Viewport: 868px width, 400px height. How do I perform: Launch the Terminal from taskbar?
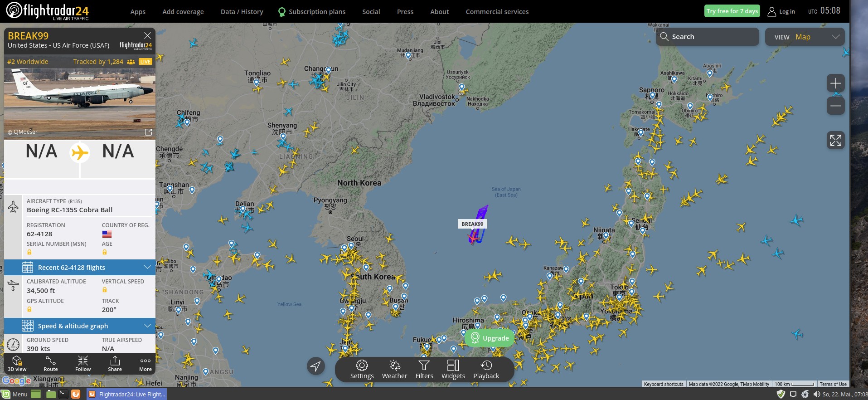click(x=63, y=394)
